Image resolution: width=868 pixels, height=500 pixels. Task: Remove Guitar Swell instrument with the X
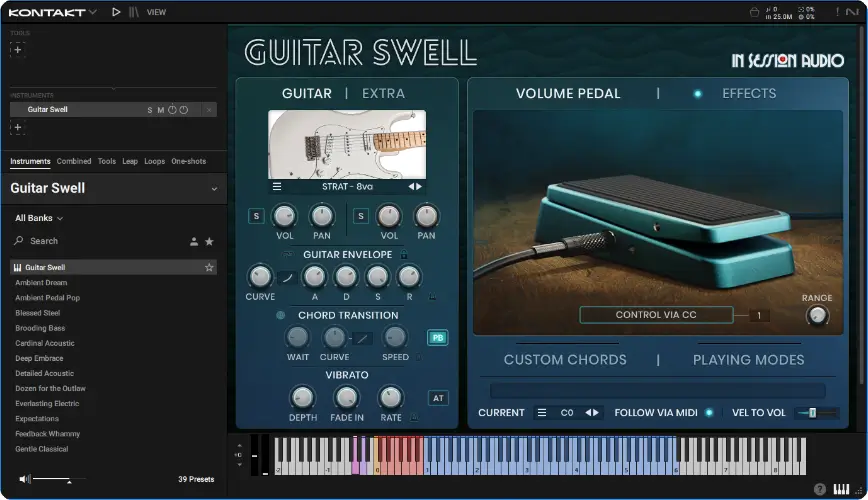209,110
